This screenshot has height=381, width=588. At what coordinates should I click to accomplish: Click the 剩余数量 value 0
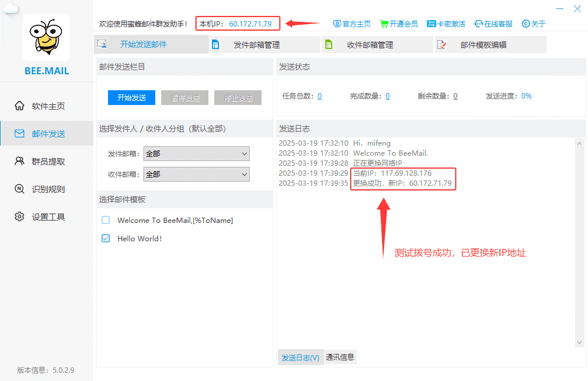pos(455,96)
